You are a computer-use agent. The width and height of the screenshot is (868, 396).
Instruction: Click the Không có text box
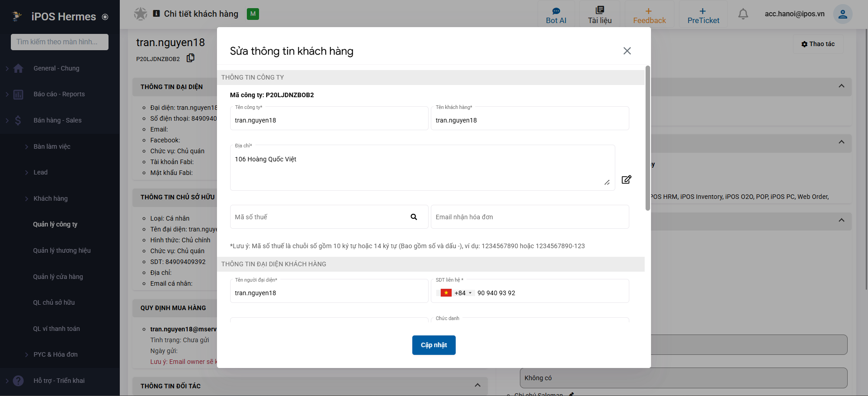684,378
